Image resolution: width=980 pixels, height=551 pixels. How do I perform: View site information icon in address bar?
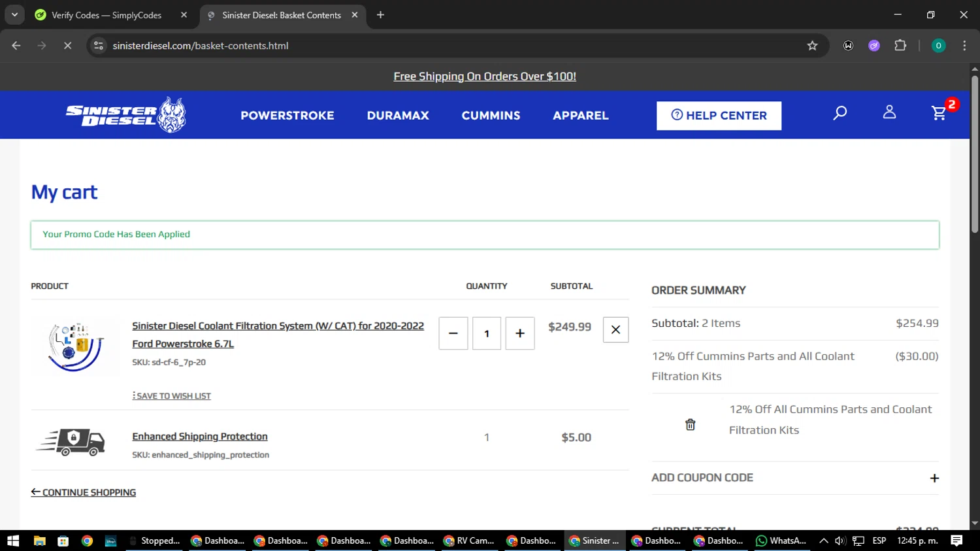coord(99,46)
